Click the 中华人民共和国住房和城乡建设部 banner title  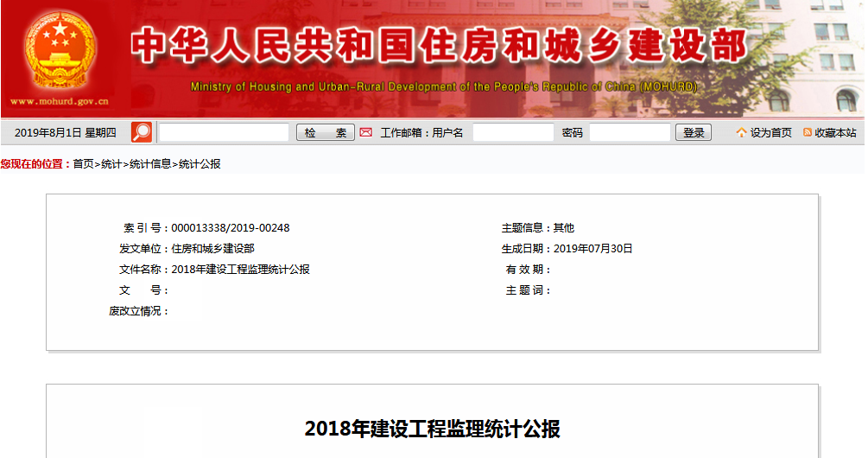click(x=440, y=46)
